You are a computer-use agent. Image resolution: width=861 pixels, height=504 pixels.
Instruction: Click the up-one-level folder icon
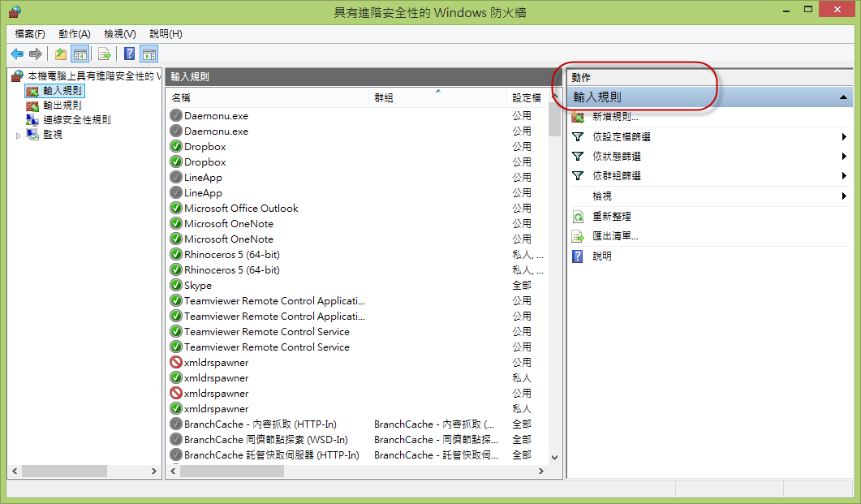pos(60,54)
